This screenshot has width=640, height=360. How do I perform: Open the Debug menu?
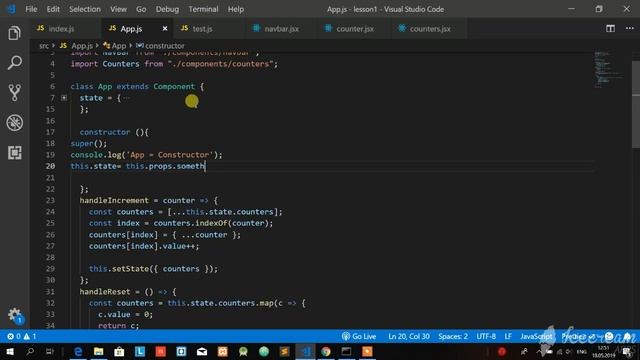pos(167,9)
